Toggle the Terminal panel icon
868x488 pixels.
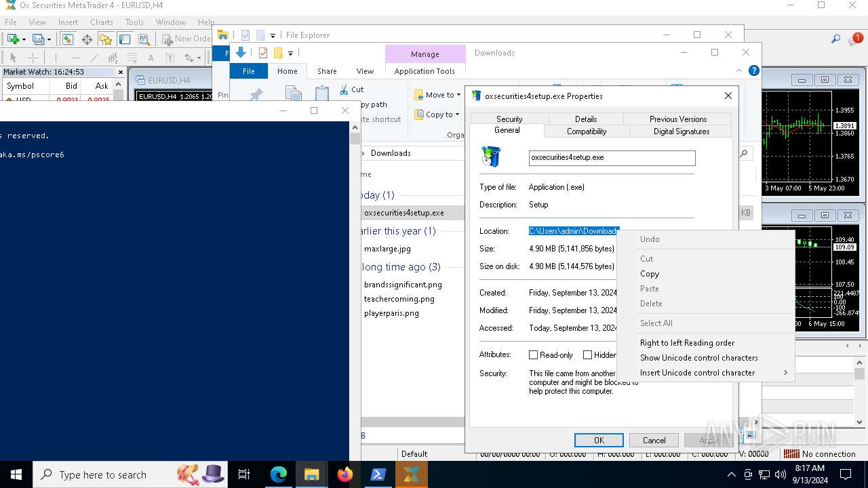125,39
